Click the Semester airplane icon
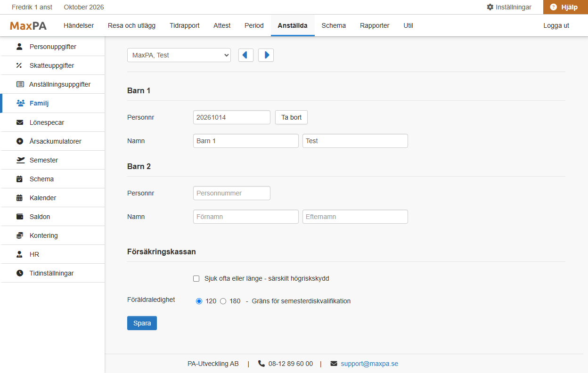588x373 pixels. point(20,160)
